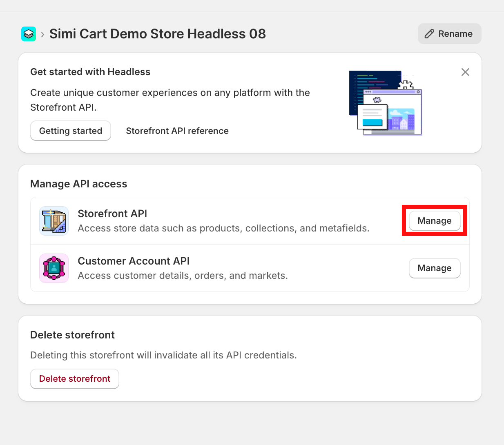
Task: Click the API credentials invalidation warning text
Action: coord(163,355)
